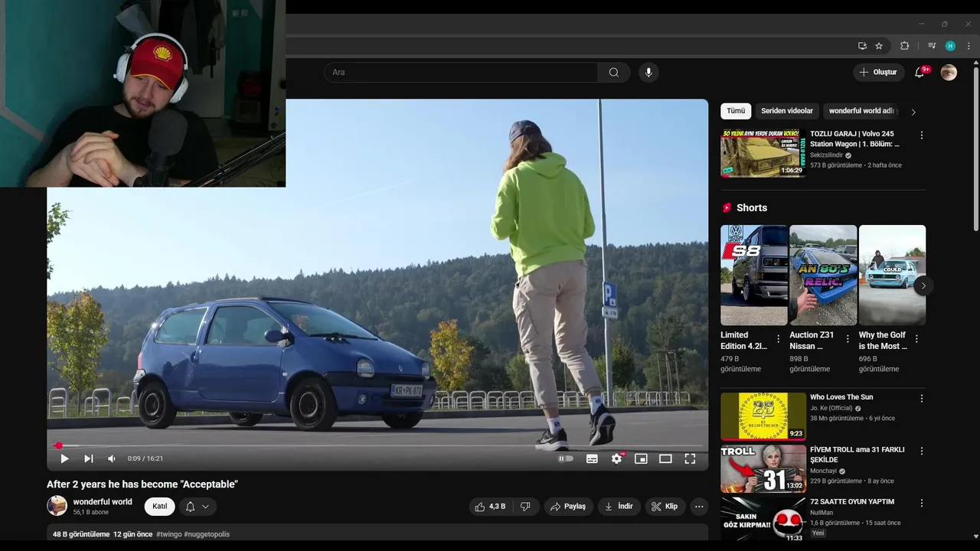
Task: Open wonderful world channel name link
Action: [x=103, y=502]
